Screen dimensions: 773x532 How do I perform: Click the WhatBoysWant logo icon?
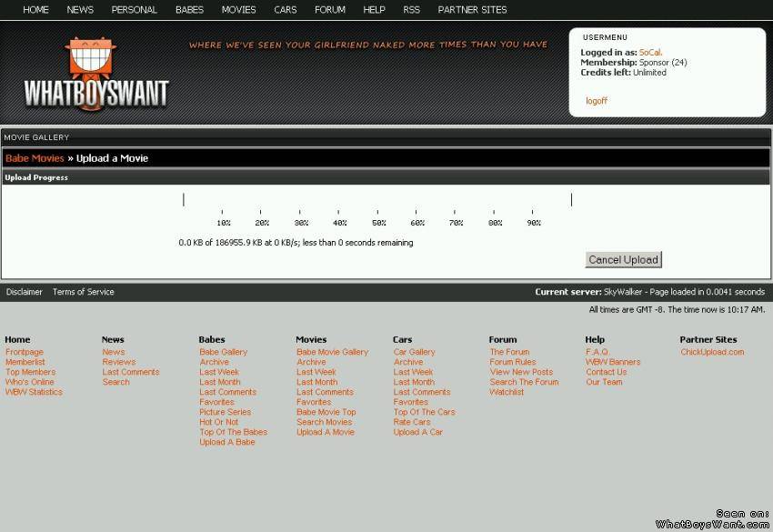[95, 74]
